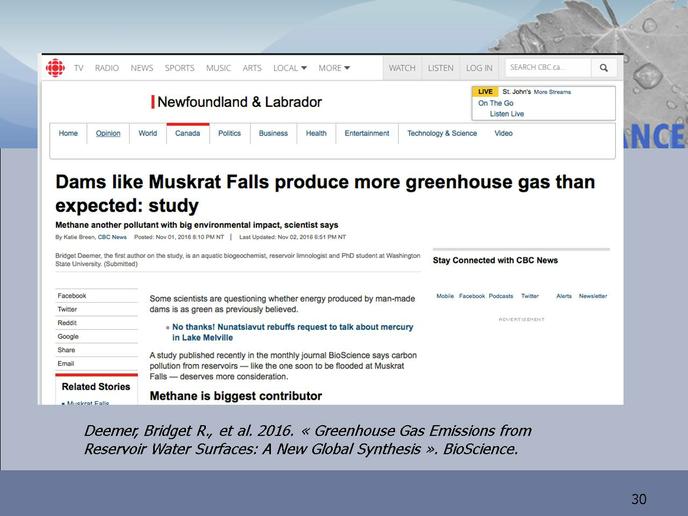Click the CBC gem logo
Screen dimensions: 688x516
pos(55,68)
